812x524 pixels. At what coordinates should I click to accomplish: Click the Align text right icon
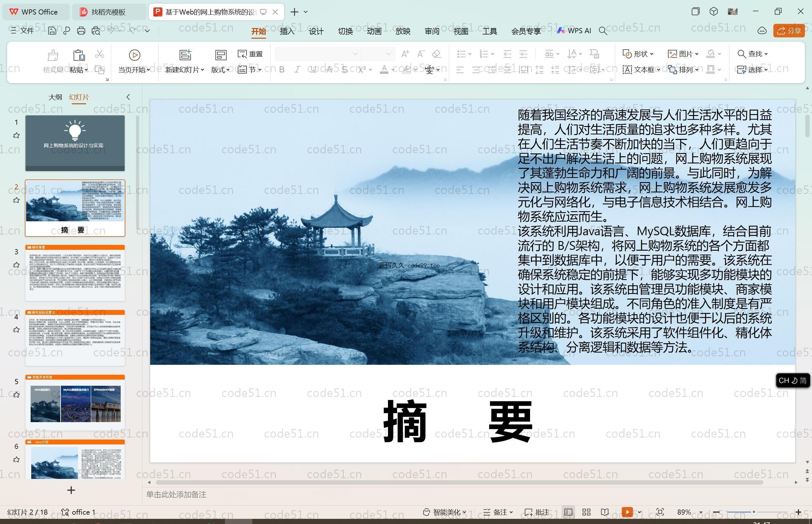tap(492, 70)
